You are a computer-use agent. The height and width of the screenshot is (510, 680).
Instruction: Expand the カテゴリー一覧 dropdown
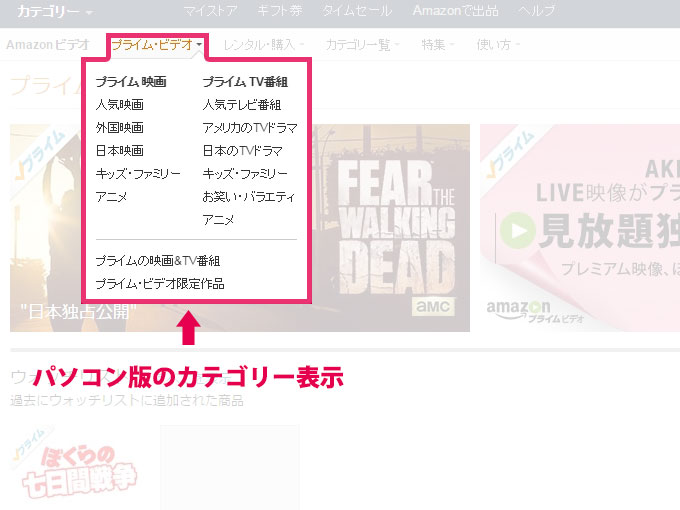click(x=362, y=44)
